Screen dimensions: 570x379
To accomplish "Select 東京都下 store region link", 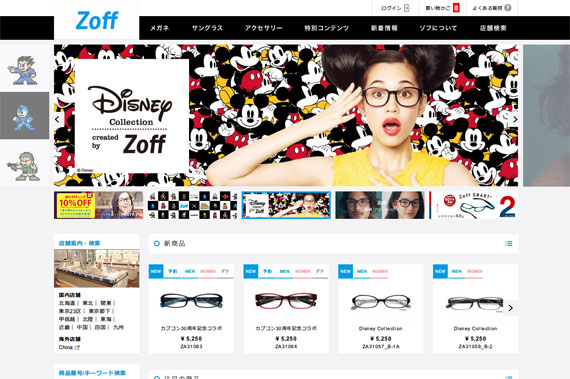I will [99, 311].
